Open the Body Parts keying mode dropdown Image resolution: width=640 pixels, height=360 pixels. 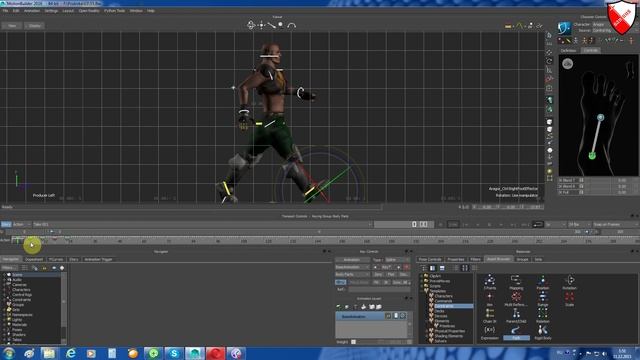pos(352,274)
